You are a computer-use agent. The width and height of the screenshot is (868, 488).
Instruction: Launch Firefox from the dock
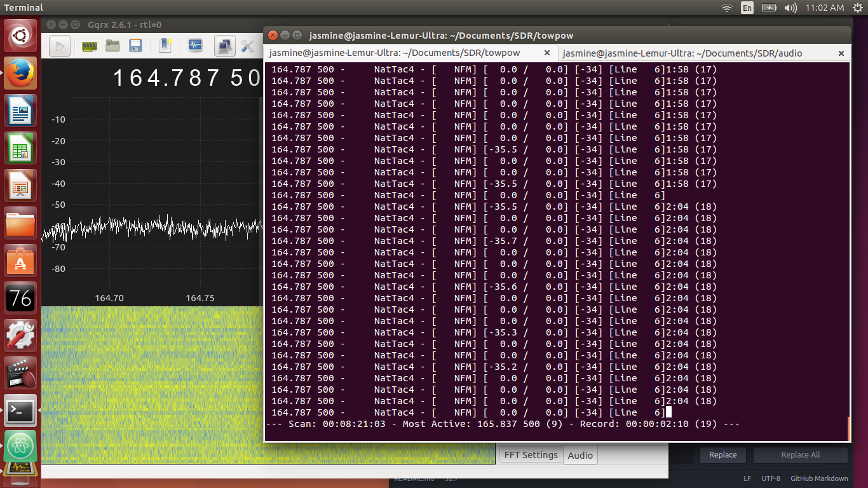(21, 74)
